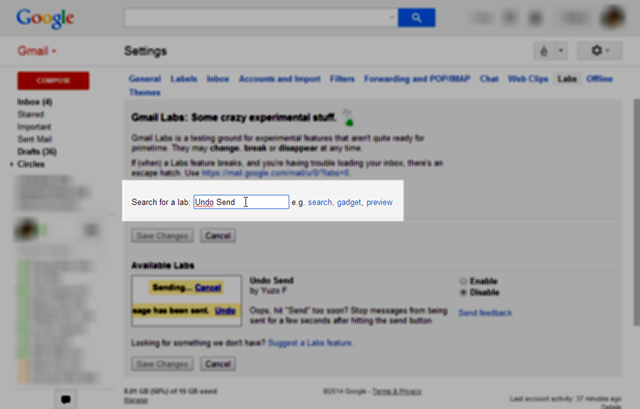
Task: Open the account profile avatar
Action: pos(612,18)
